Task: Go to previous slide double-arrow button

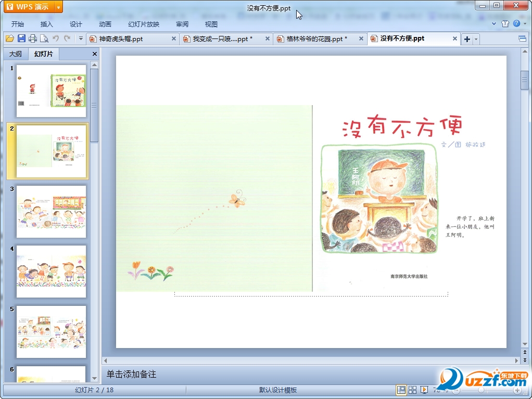Action: (x=525, y=352)
